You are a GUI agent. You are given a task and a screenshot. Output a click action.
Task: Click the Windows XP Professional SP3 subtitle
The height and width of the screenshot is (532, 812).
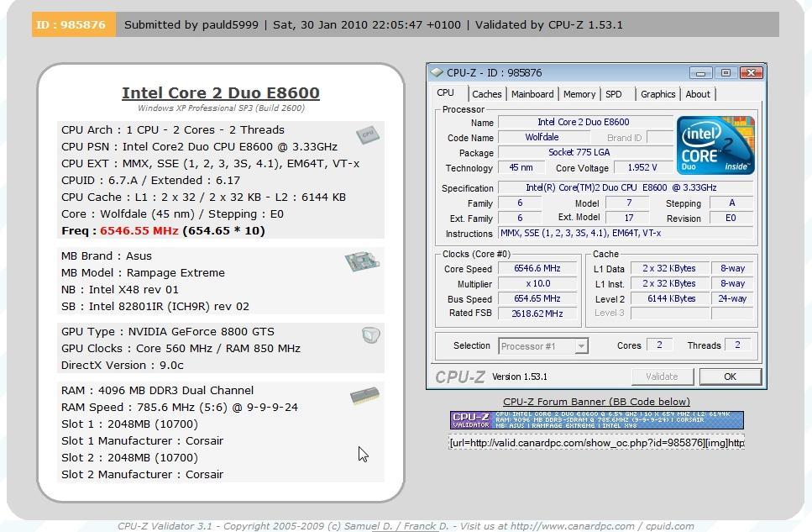coord(221,108)
